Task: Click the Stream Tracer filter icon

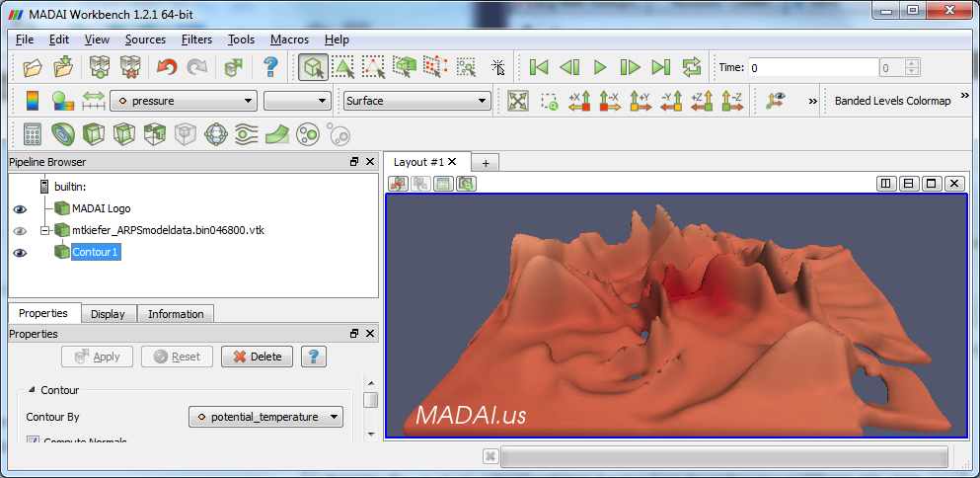Action: (247, 134)
